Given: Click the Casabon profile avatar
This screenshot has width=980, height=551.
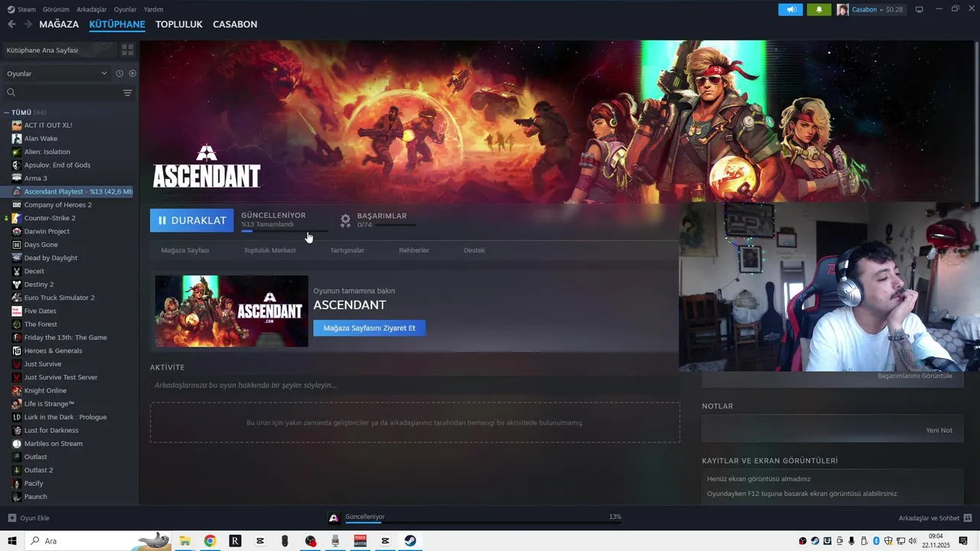Looking at the screenshot, I should pos(842,9).
